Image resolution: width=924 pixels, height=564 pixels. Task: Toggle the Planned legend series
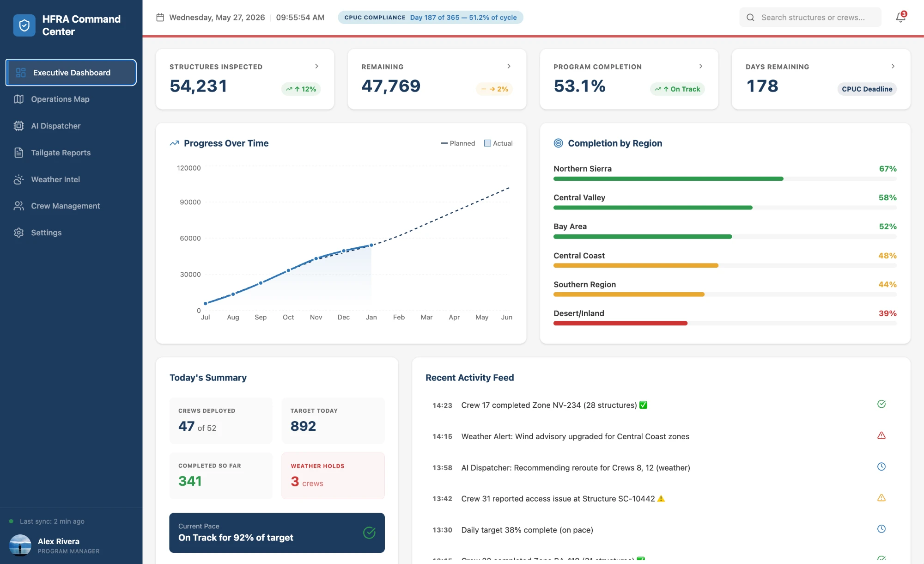[458, 143]
